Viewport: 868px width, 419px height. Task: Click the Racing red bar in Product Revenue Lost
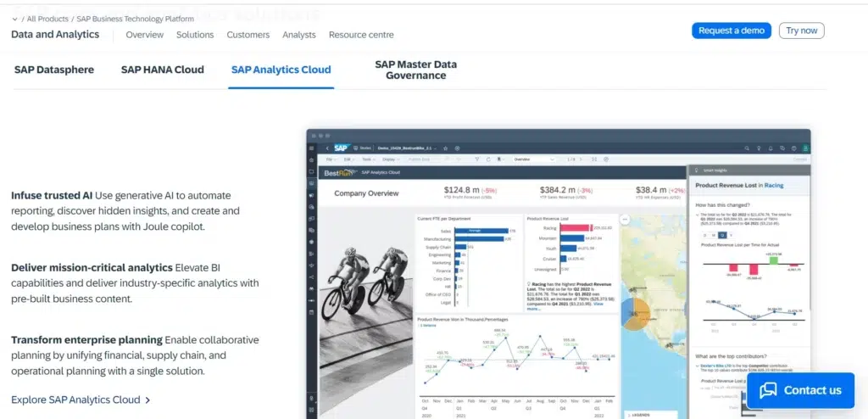pos(576,228)
